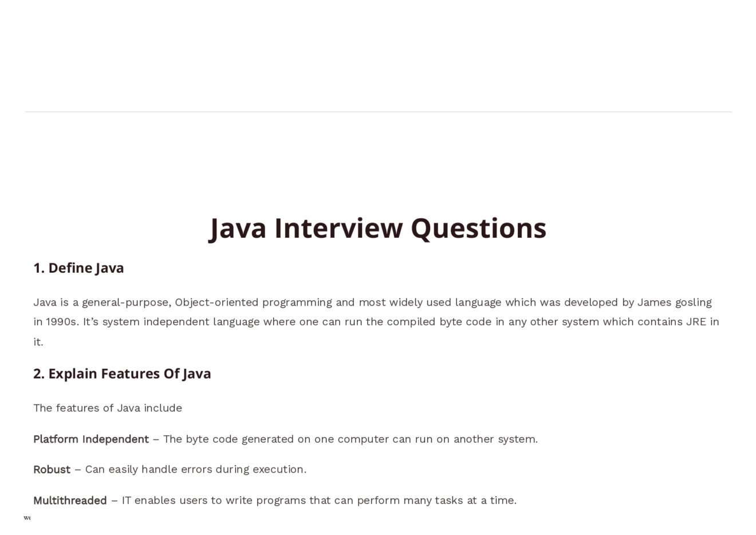756x535 pixels.
Task: Click "compiled byte code" in the definition paragraph
Action: (x=439, y=321)
